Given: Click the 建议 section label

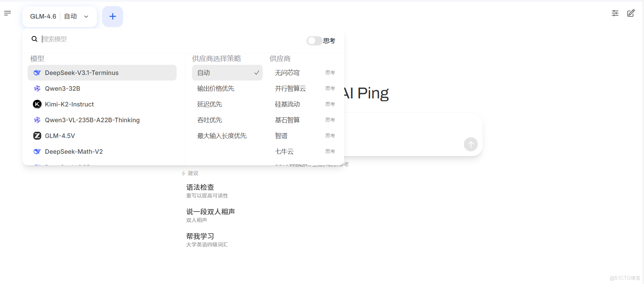Looking at the screenshot, I should 193,173.
